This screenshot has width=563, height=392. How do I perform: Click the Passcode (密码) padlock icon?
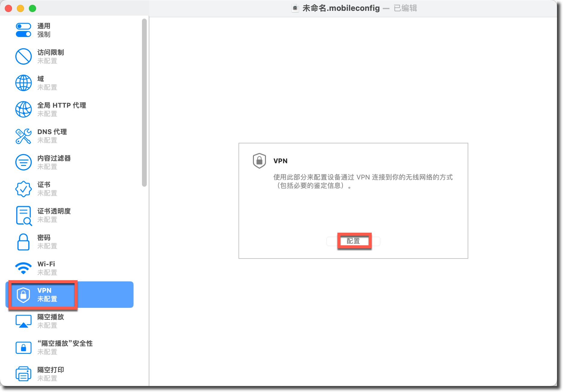tap(23, 242)
